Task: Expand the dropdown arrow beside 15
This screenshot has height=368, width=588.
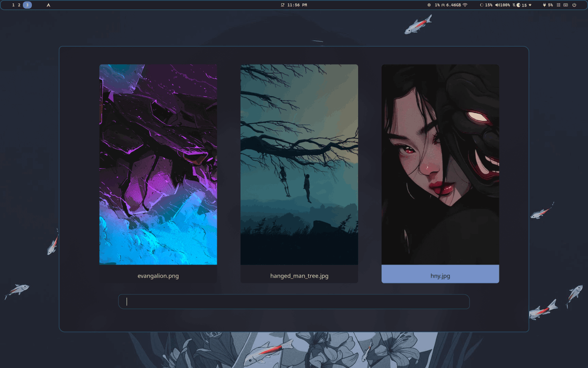Action: point(530,5)
